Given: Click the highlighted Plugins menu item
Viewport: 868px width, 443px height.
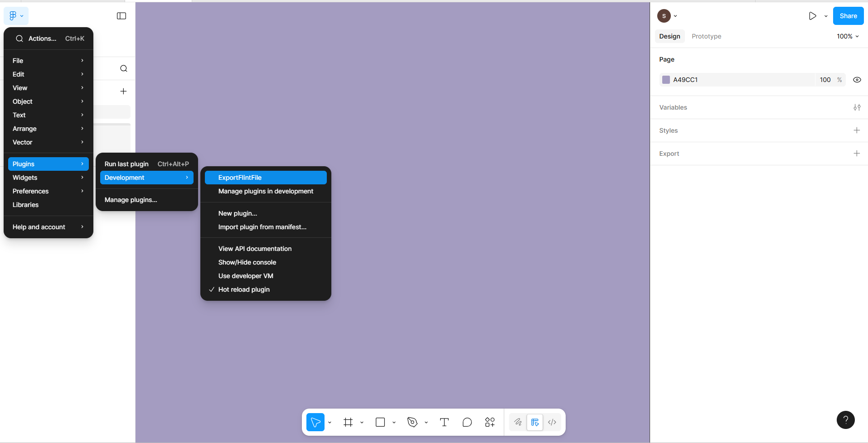Looking at the screenshot, I should point(48,164).
